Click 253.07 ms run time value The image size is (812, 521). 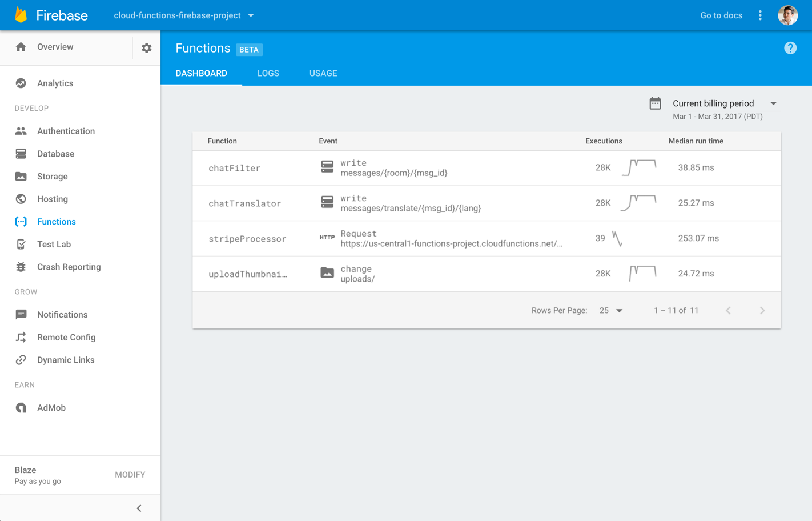tap(698, 238)
